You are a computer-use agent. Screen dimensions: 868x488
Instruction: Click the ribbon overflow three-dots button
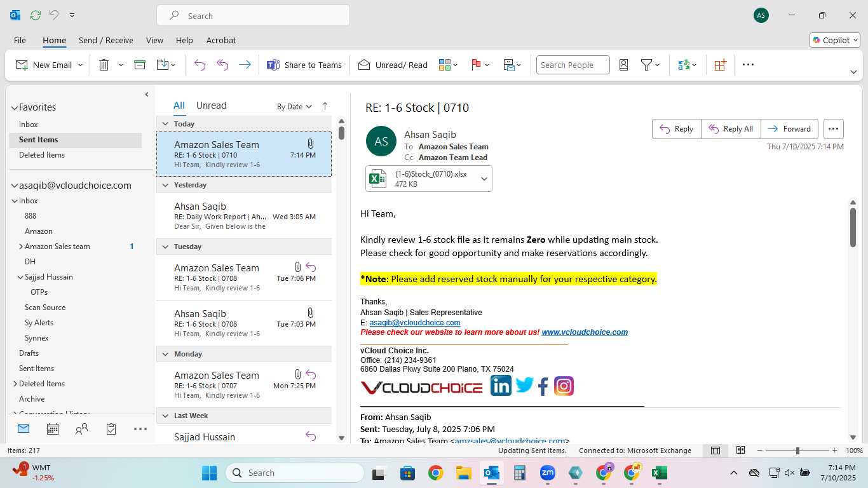click(748, 65)
